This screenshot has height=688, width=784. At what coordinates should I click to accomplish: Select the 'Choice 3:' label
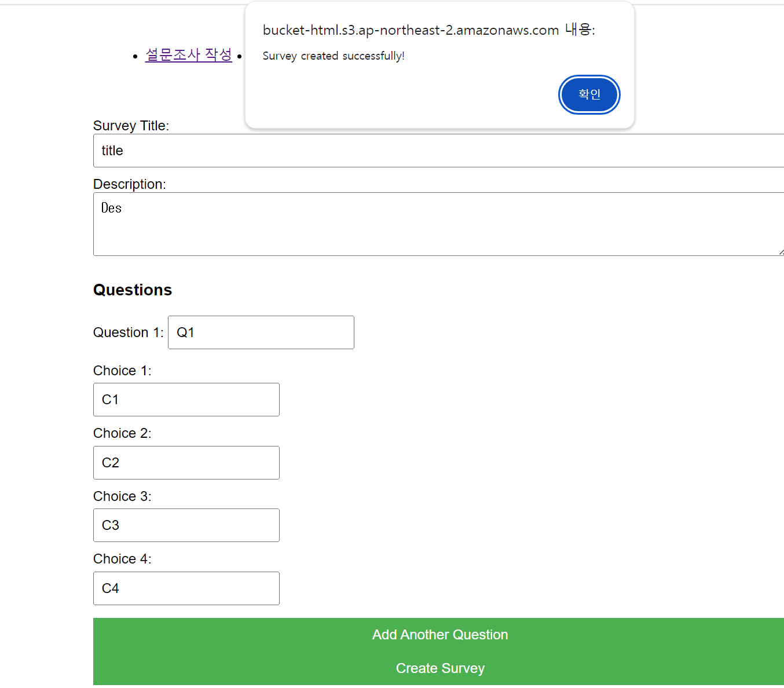pos(122,496)
